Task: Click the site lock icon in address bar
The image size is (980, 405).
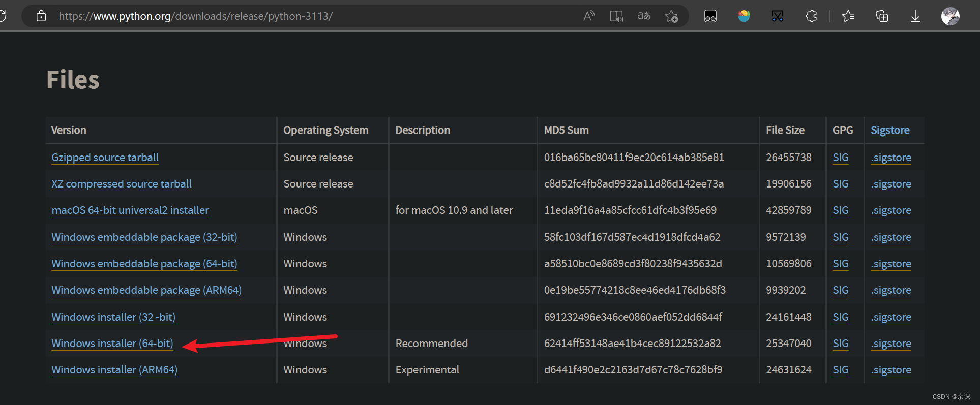Action: coord(41,16)
